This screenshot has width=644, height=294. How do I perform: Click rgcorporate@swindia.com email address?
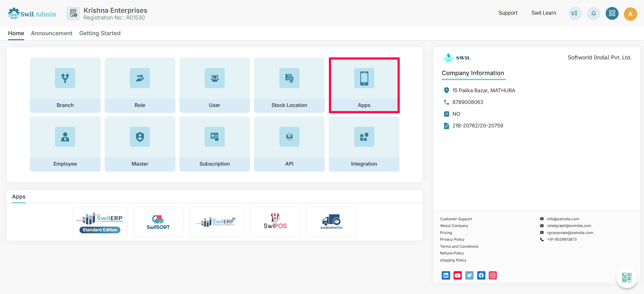pyautogui.click(x=570, y=233)
